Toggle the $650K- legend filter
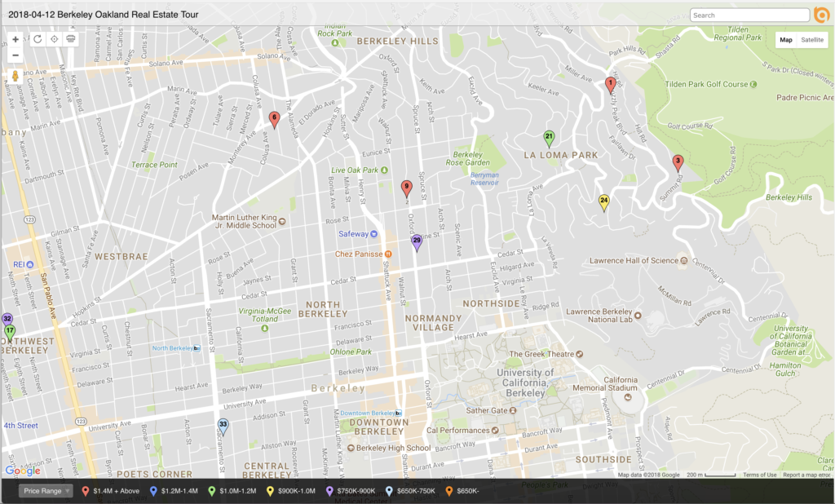 point(462,491)
